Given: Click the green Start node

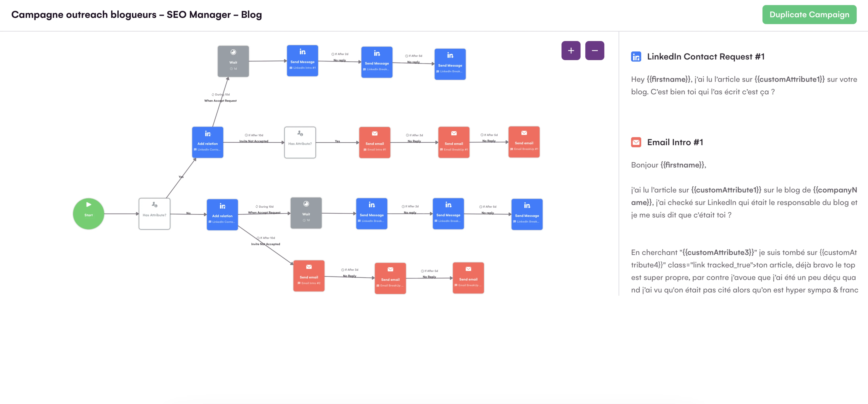Looking at the screenshot, I should [88, 214].
